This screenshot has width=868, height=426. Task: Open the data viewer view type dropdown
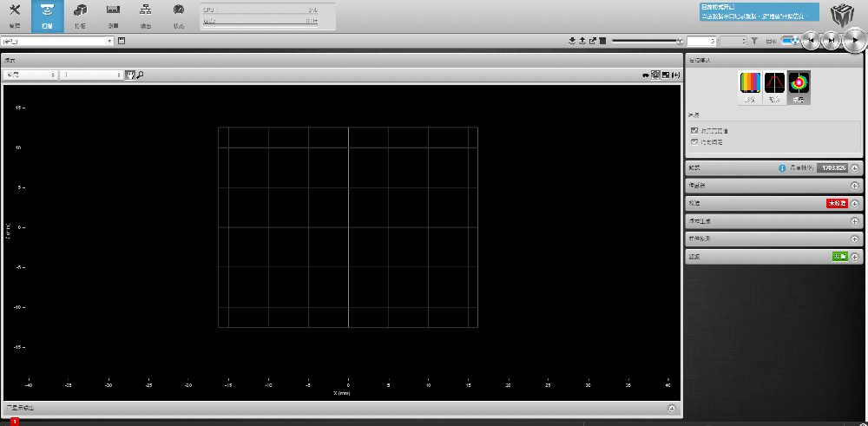click(30, 75)
